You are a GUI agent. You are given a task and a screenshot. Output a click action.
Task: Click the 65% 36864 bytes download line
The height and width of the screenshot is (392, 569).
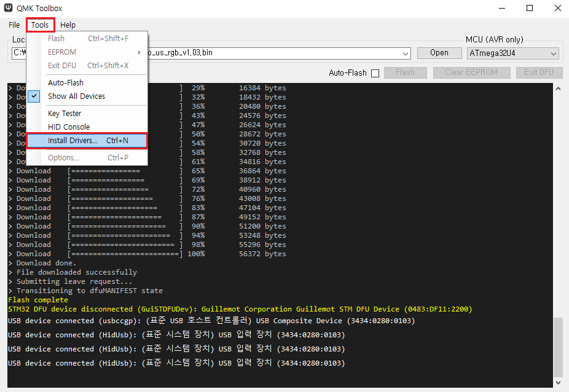(x=147, y=171)
